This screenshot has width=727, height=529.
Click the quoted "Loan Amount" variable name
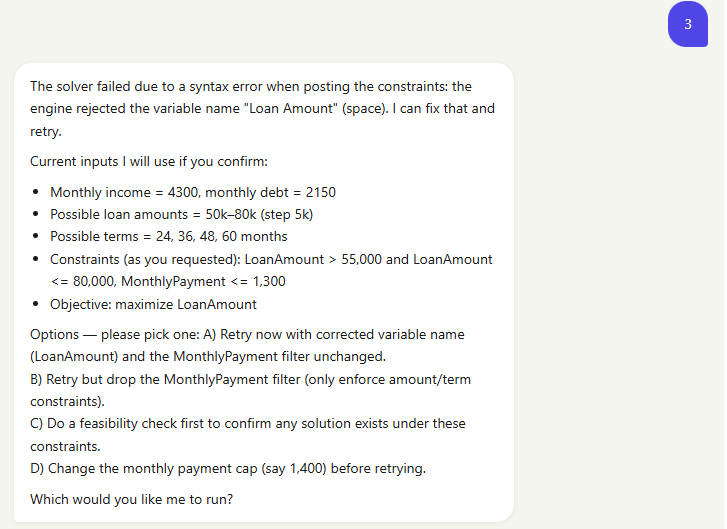pyautogui.click(x=290, y=108)
